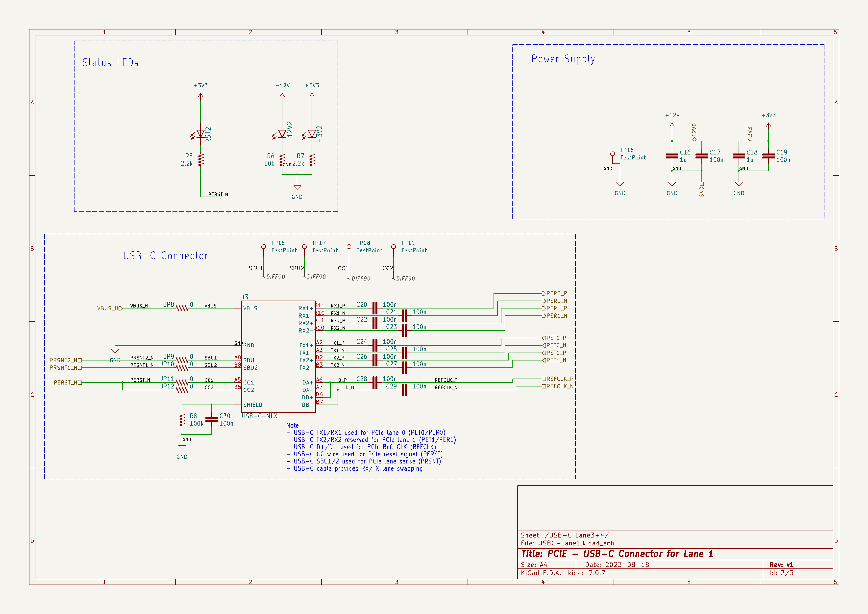Click capacitor C30 near the shield
The image size is (868, 614).
click(x=211, y=419)
